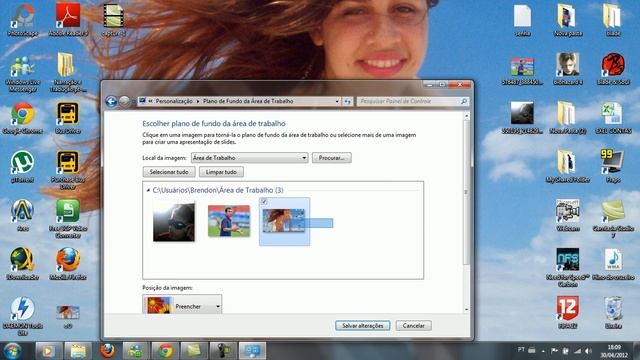The width and height of the screenshot is (640, 360).
Task: Open the PhotoScape desktop shortcut
Action: [23, 20]
